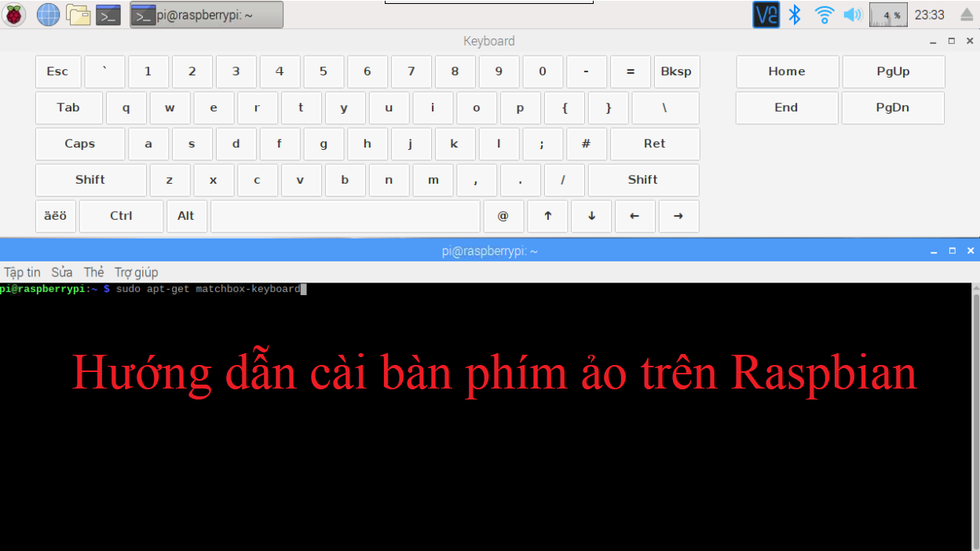This screenshot has width=980, height=551.
Task: Tap the semicolon ; key
Action: pos(543,144)
